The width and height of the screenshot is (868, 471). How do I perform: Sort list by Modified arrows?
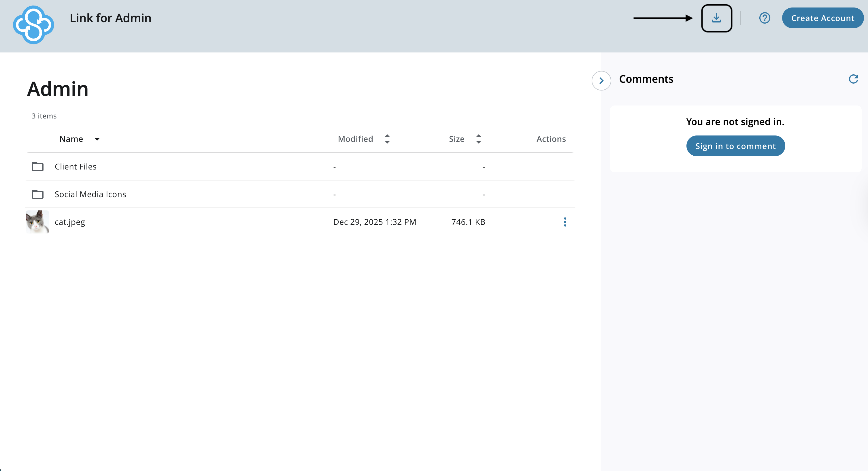click(x=387, y=139)
